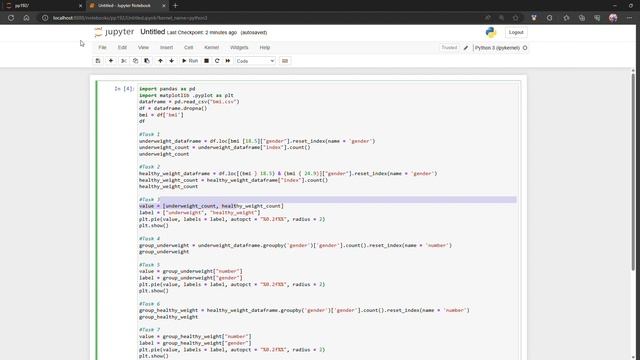Open the View menu
The height and width of the screenshot is (360, 640).
[143, 47]
